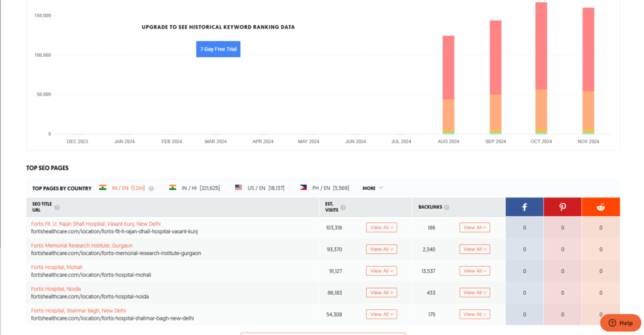
Task: Expand backlinks View All for Fortis Mohali
Action: click(474, 271)
